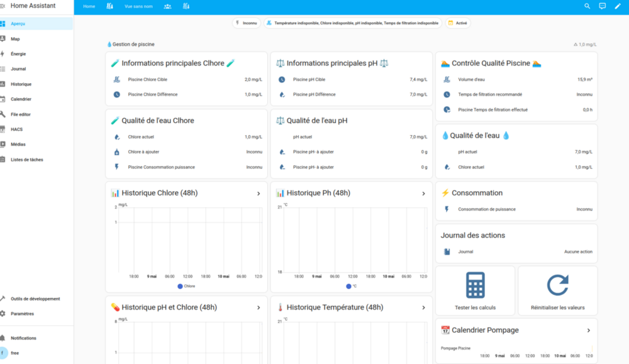Click the Tester les calculs calculator icon
The image size is (629, 364).
tap(475, 285)
